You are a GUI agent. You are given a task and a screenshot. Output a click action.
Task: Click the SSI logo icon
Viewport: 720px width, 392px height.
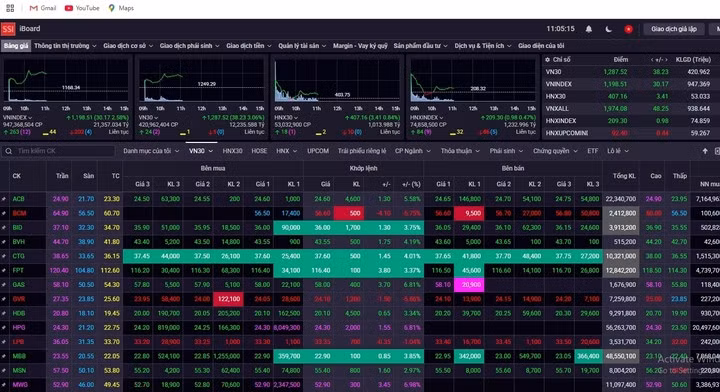[8, 29]
